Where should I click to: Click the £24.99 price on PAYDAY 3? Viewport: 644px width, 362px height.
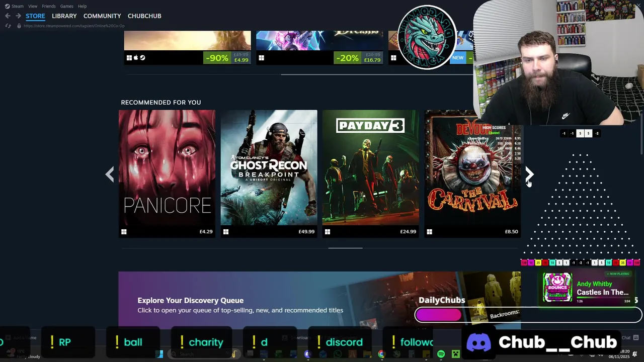[x=408, y=232]
